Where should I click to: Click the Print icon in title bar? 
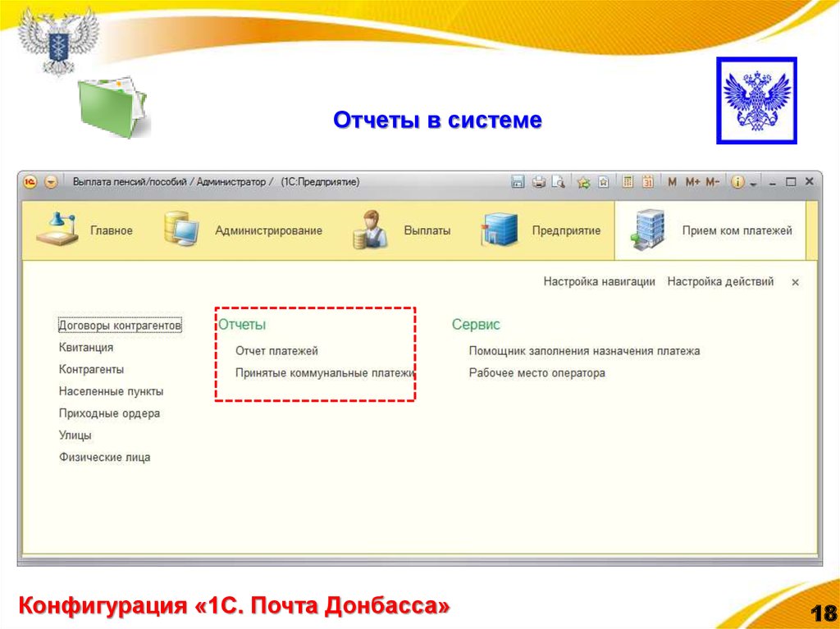(x=538, y=182)
